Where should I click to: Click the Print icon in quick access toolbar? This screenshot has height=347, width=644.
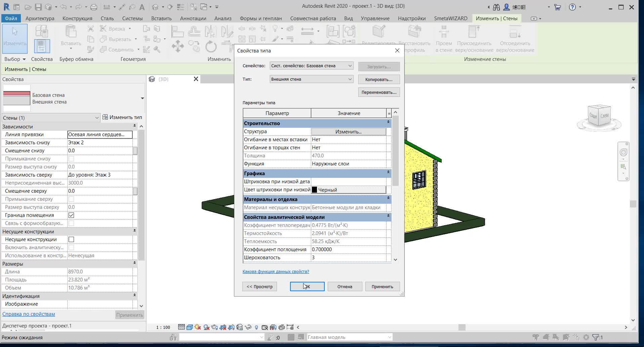94,7
